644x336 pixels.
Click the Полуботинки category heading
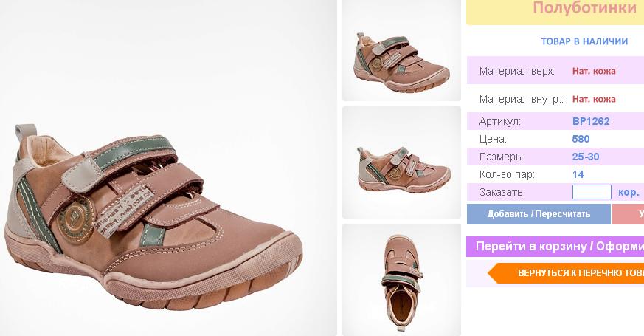(584, 8)
